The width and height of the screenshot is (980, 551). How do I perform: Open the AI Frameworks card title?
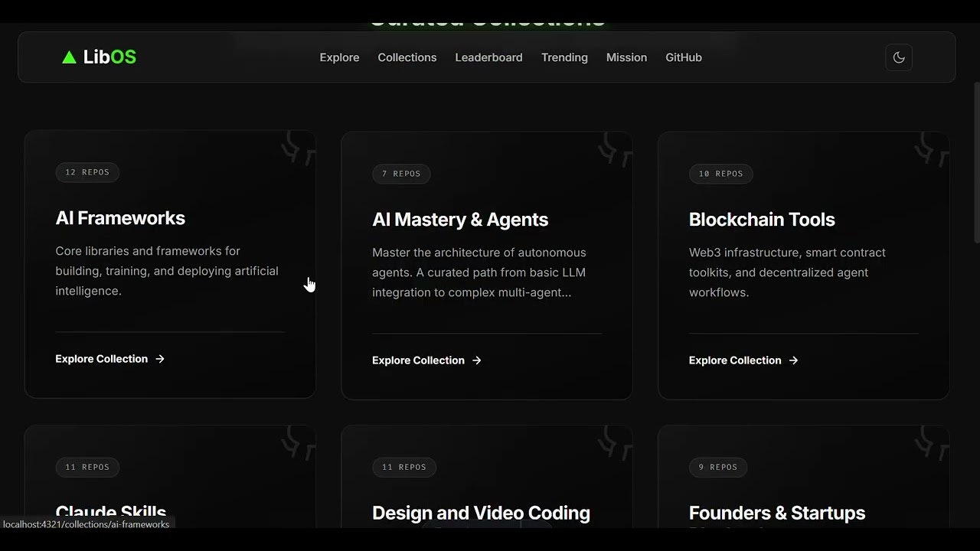(x=120, y=218)
